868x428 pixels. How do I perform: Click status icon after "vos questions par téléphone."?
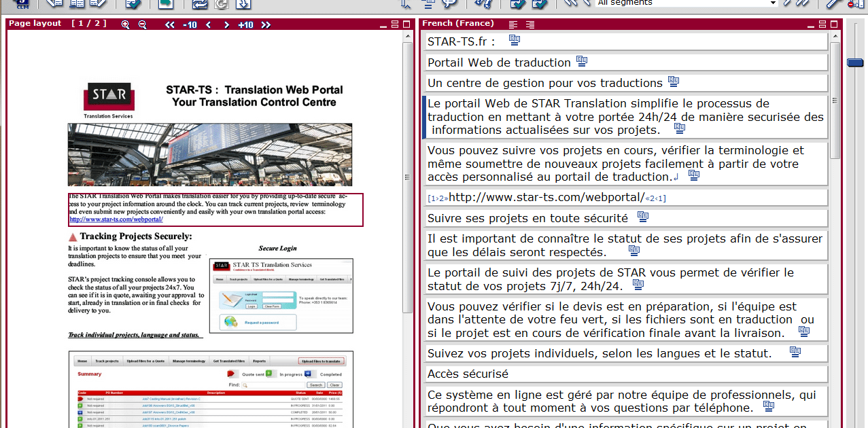click(769, 406)
